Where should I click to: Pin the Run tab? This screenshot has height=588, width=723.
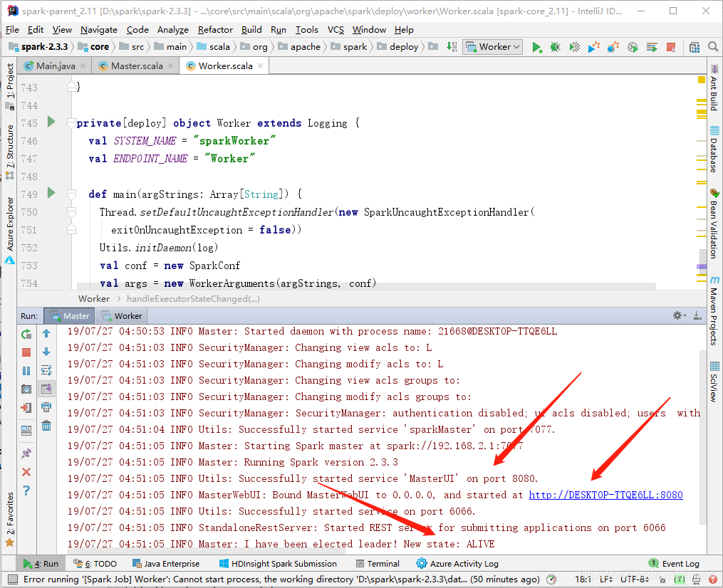coord(26,453)
